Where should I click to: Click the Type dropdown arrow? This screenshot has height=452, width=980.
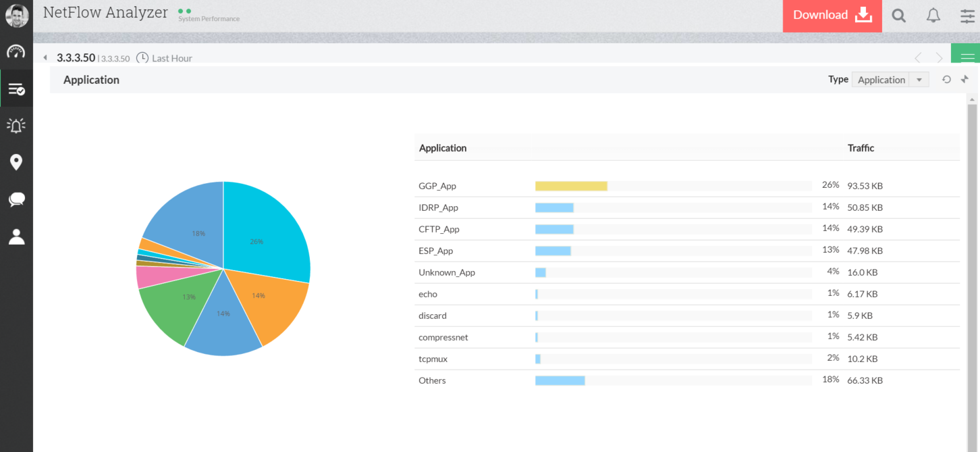[x=919, y=80]
